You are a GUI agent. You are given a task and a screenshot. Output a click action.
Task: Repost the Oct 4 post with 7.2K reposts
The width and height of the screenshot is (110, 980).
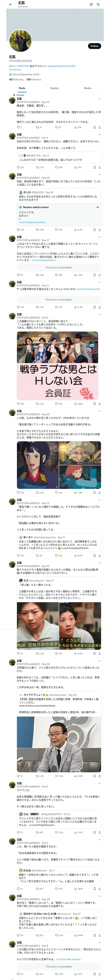click(40, 167)
